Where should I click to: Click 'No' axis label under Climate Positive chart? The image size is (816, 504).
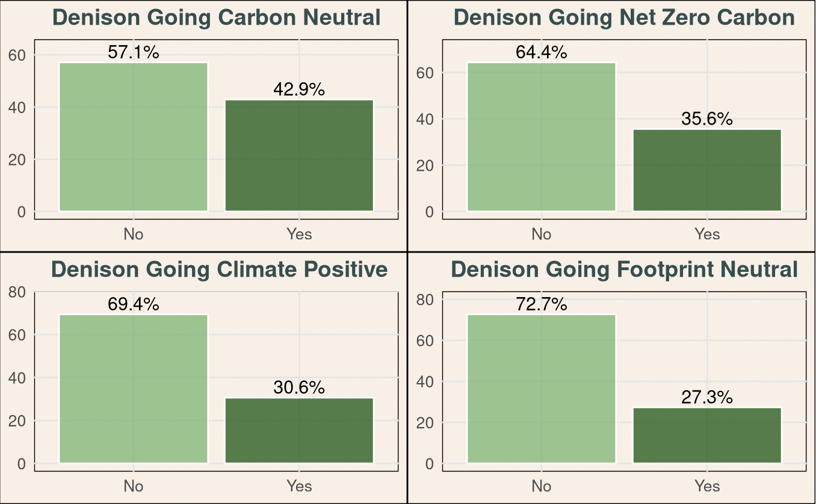click(134, 486)
